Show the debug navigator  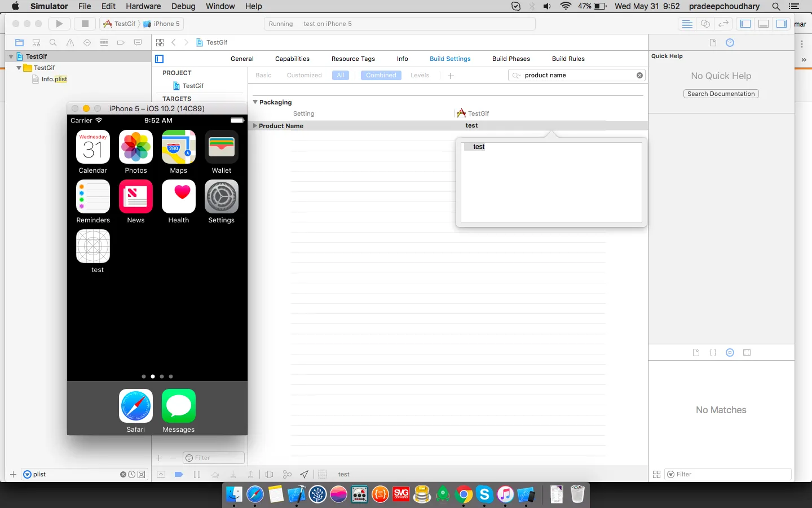[x=104, y=42]
